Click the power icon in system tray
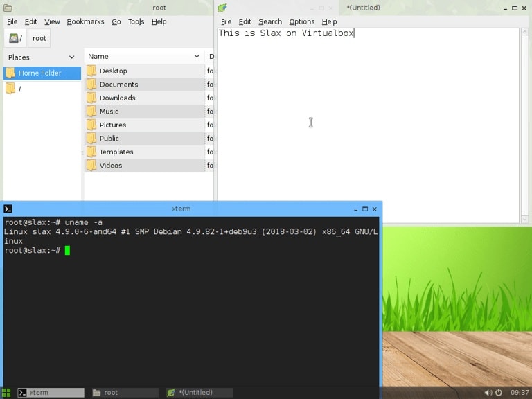Viewport: 532px width, 399px height. click(499, 393)
